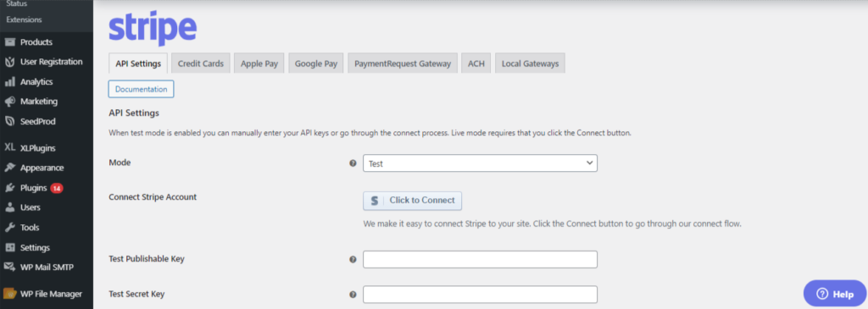Click the Click to Connect Stripe button
Screen dimensions: 868x309
[413, 201]
